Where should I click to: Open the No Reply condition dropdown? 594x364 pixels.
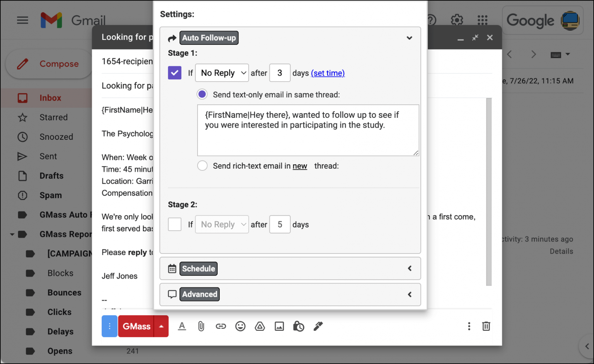click(x=222, y=73)
